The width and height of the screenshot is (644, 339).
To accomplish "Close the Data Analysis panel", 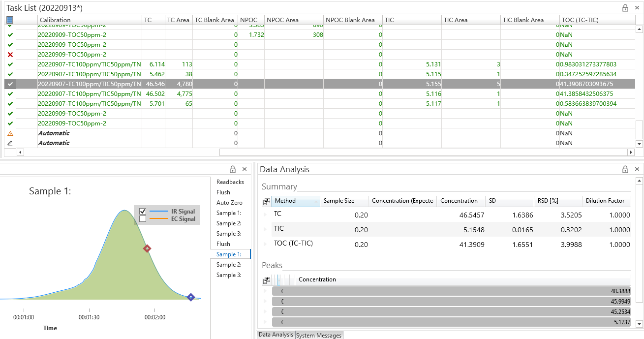I will coord(637,169).
